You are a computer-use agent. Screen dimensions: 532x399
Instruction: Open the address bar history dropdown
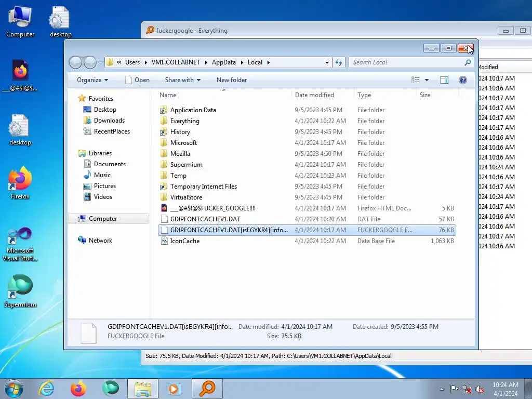[327, 62]
